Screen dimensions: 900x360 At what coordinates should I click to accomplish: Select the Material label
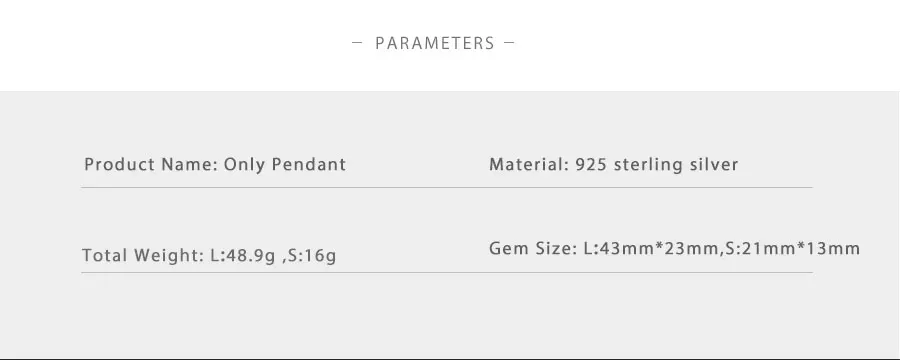click(529, 165)
